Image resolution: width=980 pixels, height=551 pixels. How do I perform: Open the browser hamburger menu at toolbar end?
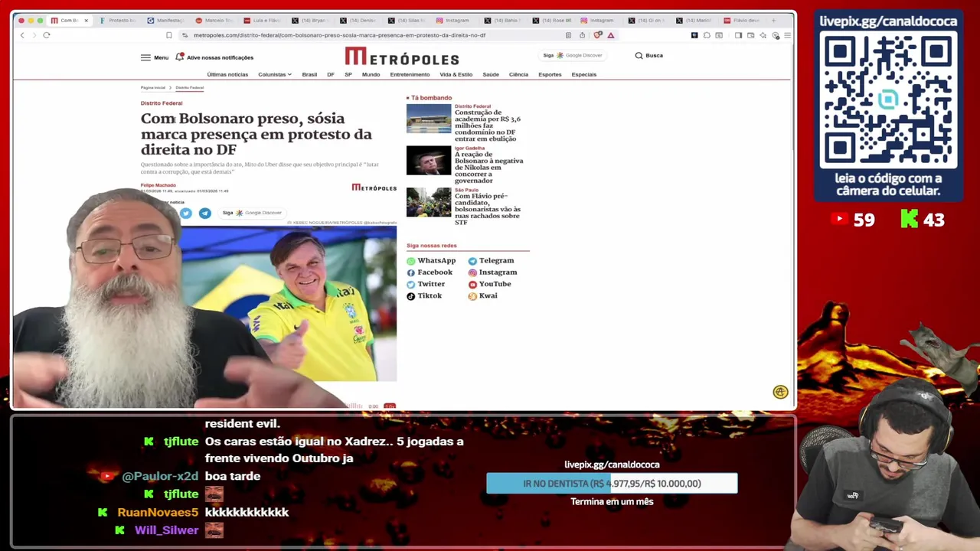[787, 35]
